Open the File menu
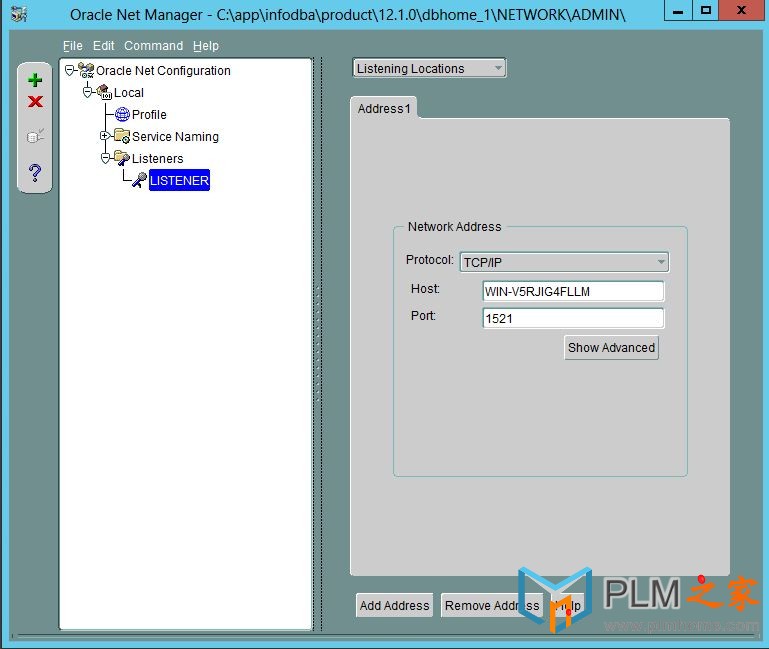 coord(73,46)
